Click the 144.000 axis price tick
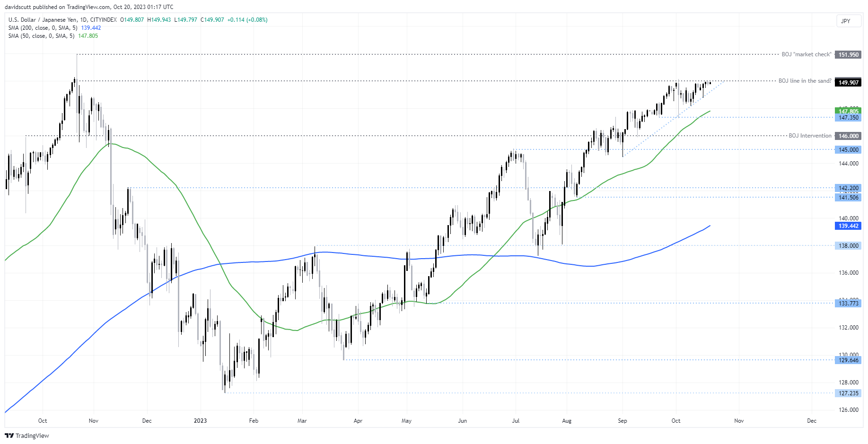868x444 pixels. tap(849, 164)
